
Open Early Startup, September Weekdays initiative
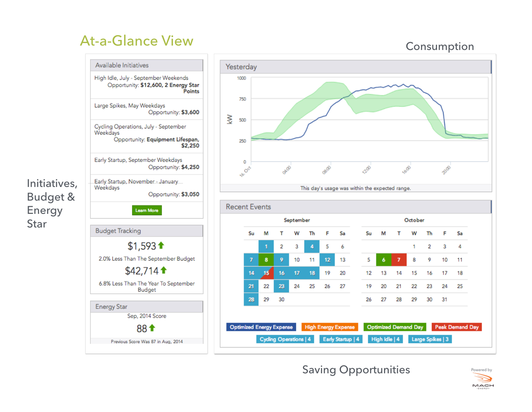coord(147,164)
